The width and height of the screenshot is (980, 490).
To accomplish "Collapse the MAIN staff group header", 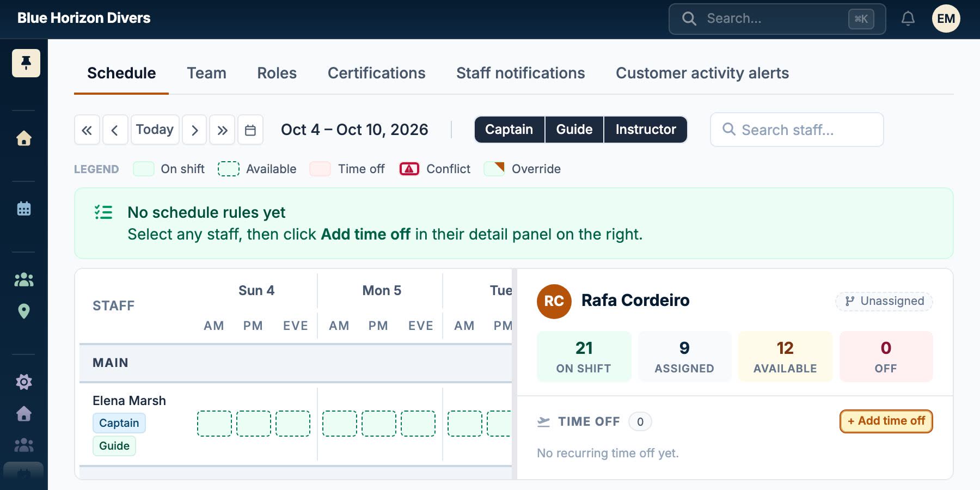I will pos(296,363).
